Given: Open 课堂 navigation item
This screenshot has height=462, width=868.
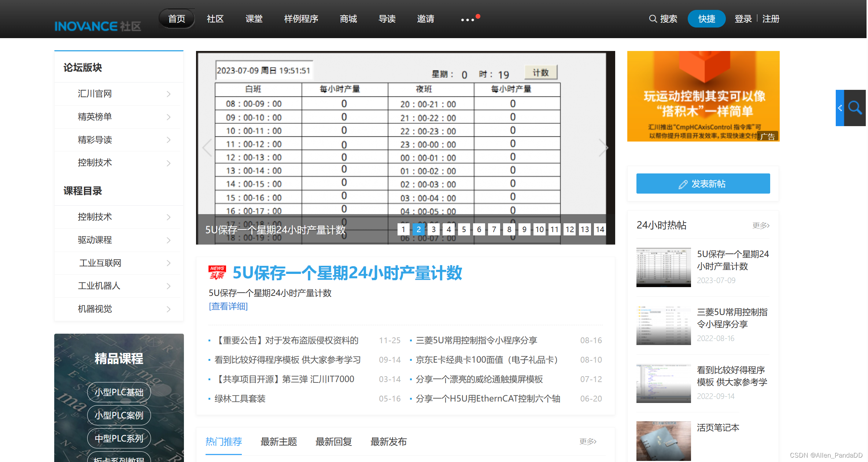Looking at the screenshot, I should pyautogui.click(x=254, y=19).
